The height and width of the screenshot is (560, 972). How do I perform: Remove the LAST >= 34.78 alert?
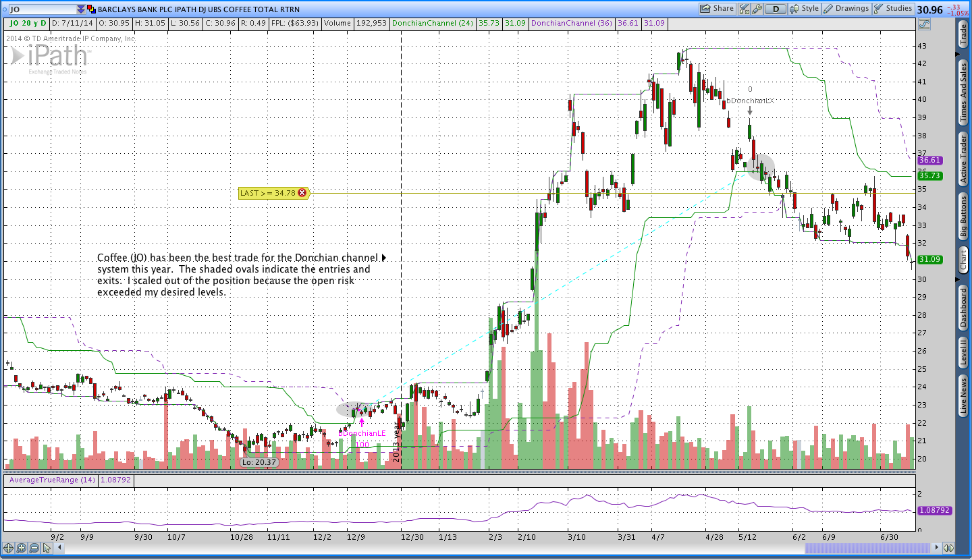(x=302, y=193)
